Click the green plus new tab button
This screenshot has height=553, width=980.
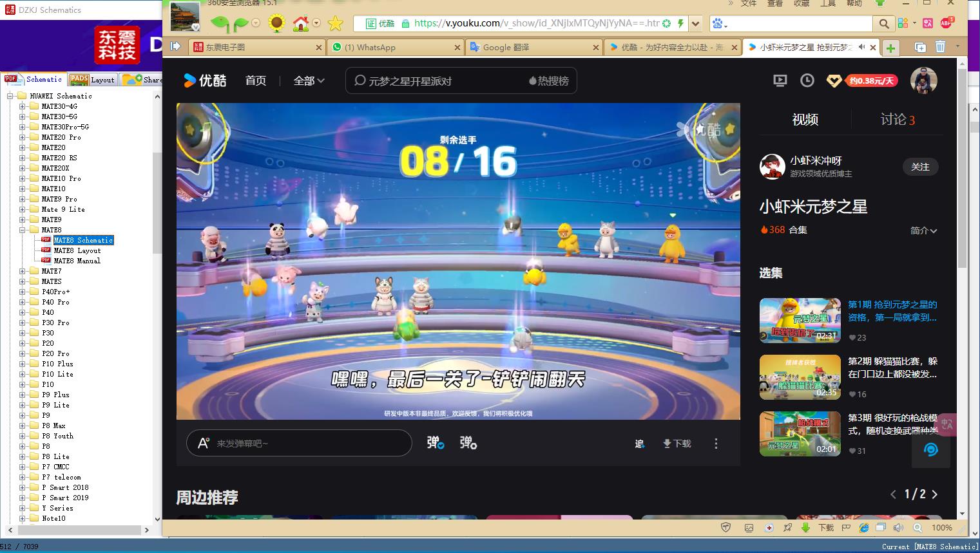890,48
